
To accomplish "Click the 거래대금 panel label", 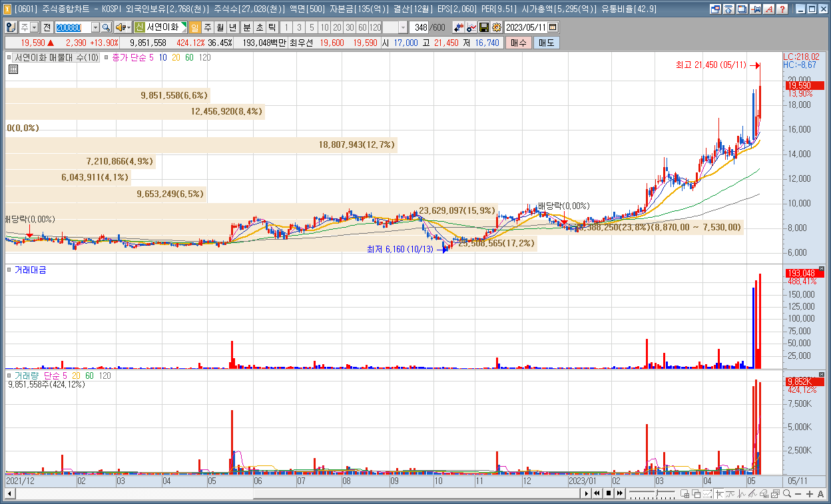I will point(31,270).
